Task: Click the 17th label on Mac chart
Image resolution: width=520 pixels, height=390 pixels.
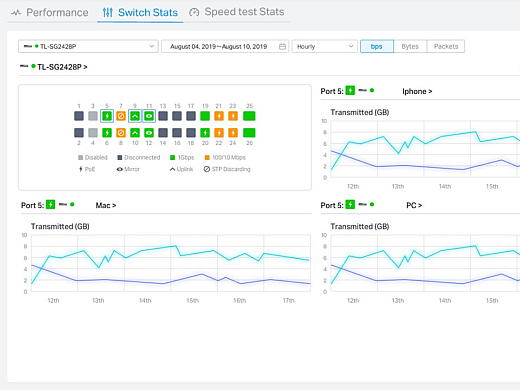Action: coord(289,301)
